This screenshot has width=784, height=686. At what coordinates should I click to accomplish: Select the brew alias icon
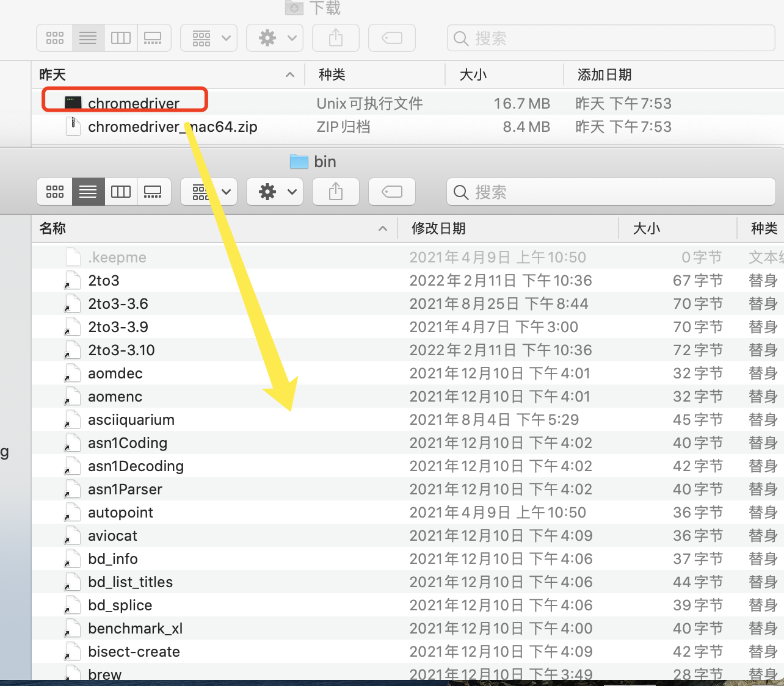click(73, 673)
